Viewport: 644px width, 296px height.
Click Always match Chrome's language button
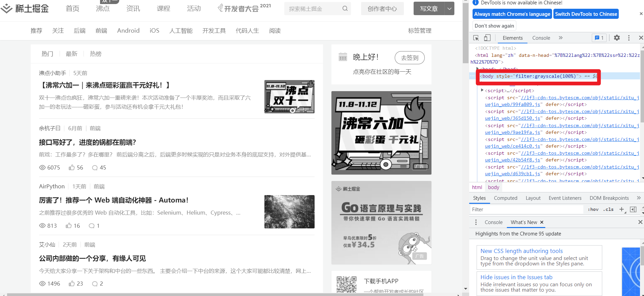point(512,14)
